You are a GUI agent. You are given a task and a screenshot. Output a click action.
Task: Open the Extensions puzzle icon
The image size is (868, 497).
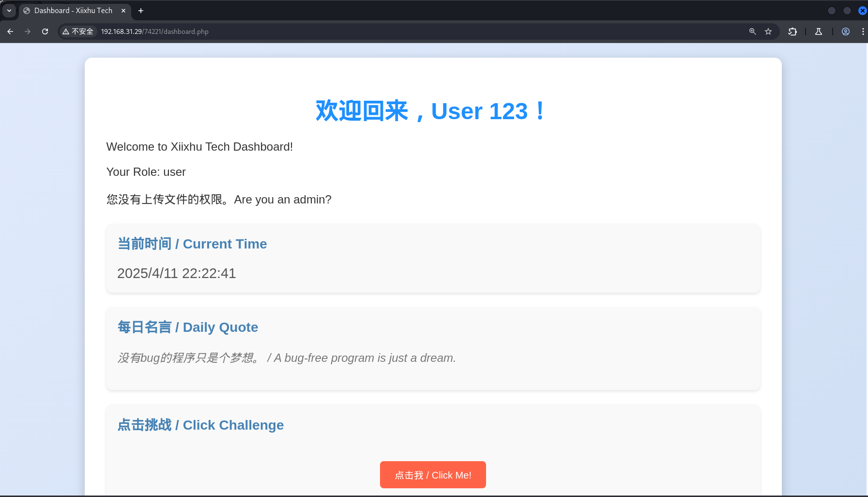tap(792, 31)
